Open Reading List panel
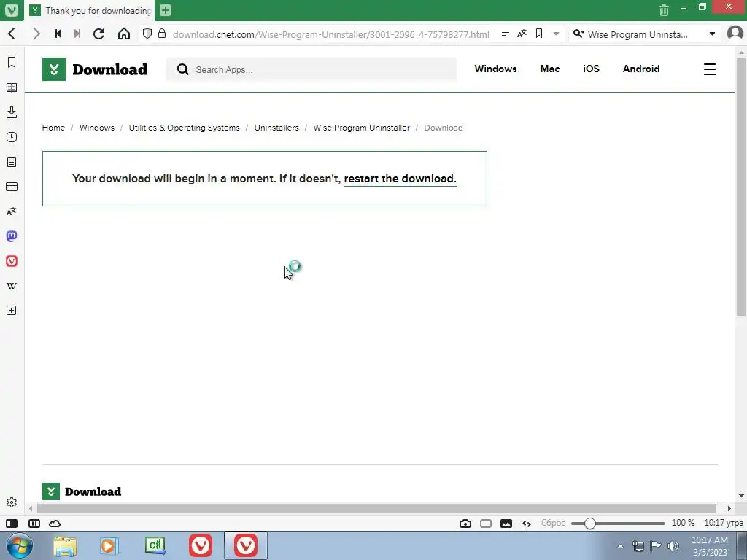The height and width of the screenshot is (560, 747). pos(12,87)
